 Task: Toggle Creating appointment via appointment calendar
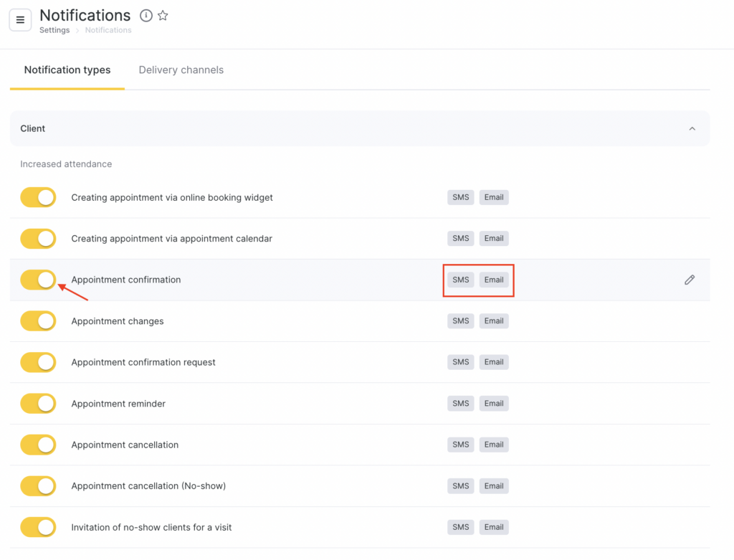click(38, 238)
